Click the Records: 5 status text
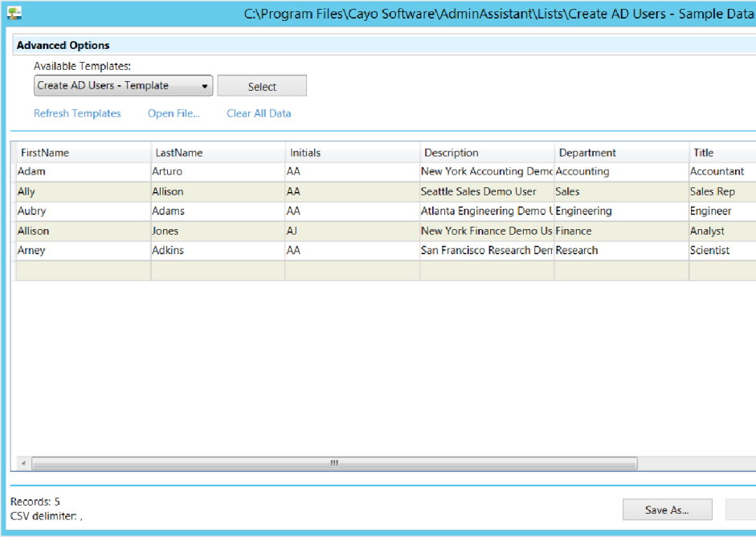This screenshot has height=537, width=756. click(35, 502)
